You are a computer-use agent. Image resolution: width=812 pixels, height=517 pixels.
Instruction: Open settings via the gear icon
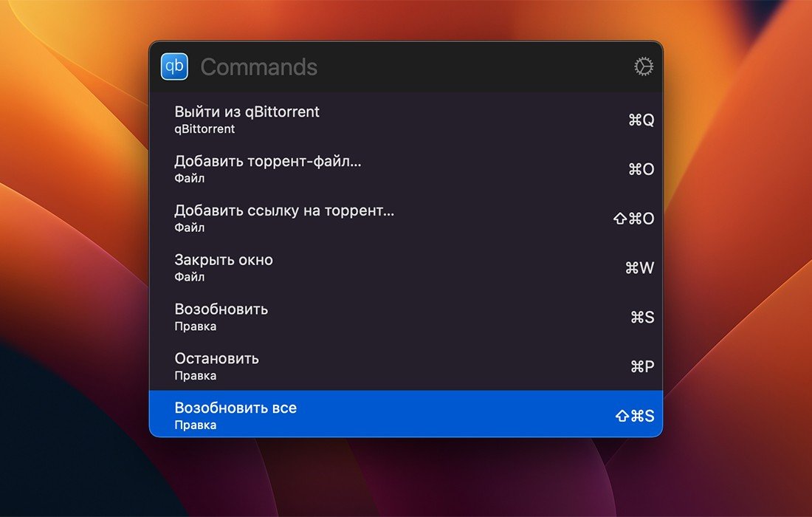644,66
